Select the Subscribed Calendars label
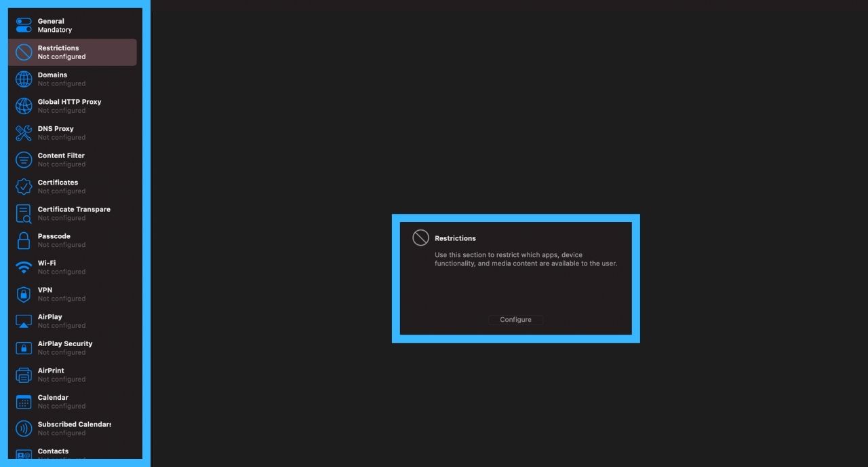 tap(75, 424)
